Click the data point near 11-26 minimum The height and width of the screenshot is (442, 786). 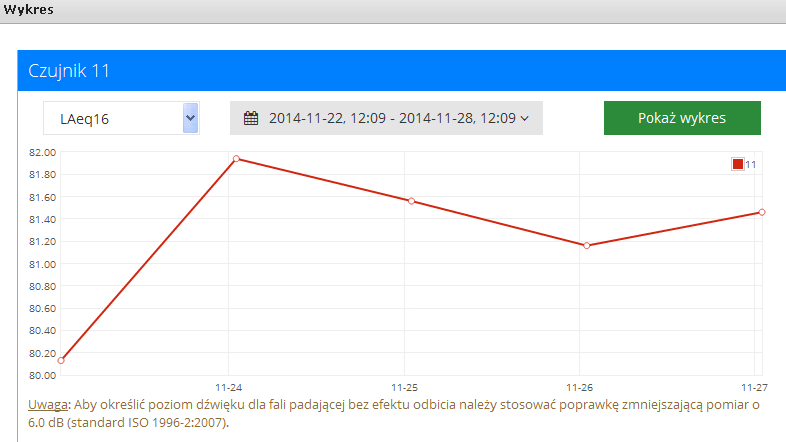click(586, 246)
